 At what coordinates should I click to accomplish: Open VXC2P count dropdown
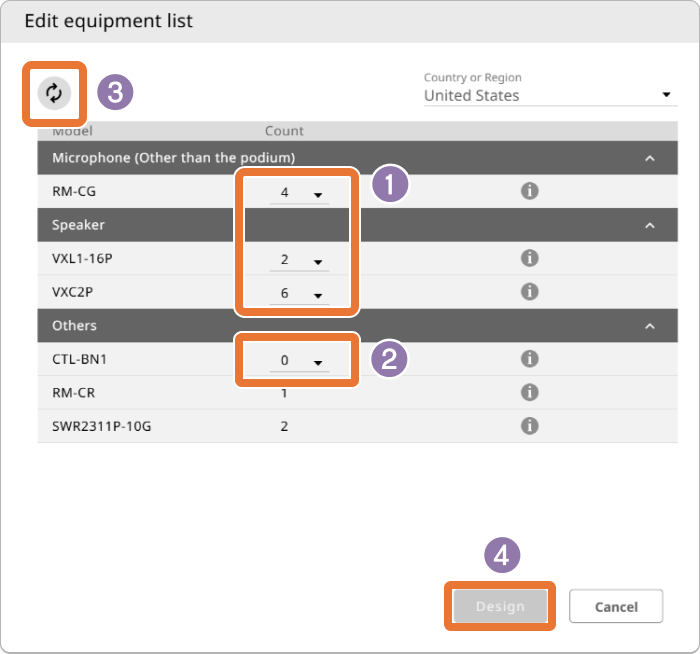[x=300, y=293]
